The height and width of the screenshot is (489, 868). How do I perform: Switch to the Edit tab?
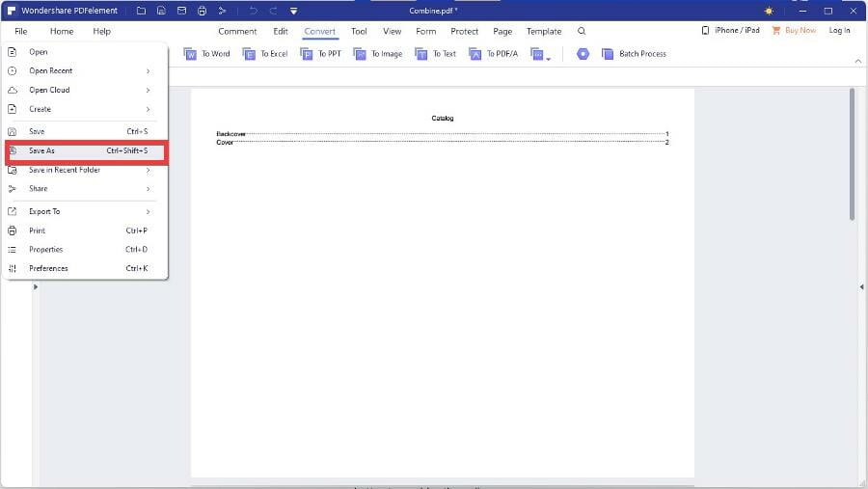[x=281, y=31]
